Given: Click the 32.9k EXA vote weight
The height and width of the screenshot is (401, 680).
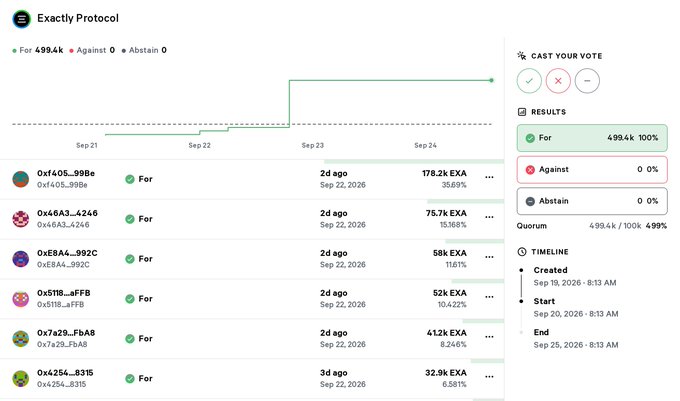Looking at the screenshot, I should click(x=446, y=373).
